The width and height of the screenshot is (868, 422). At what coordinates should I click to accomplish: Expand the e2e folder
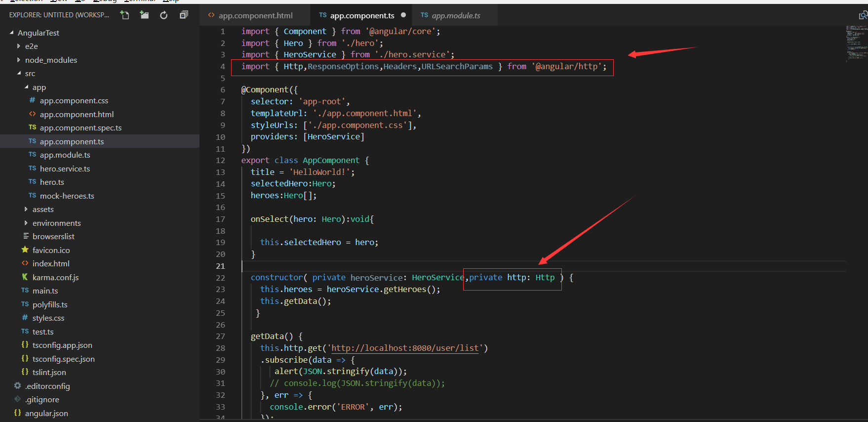19,46
